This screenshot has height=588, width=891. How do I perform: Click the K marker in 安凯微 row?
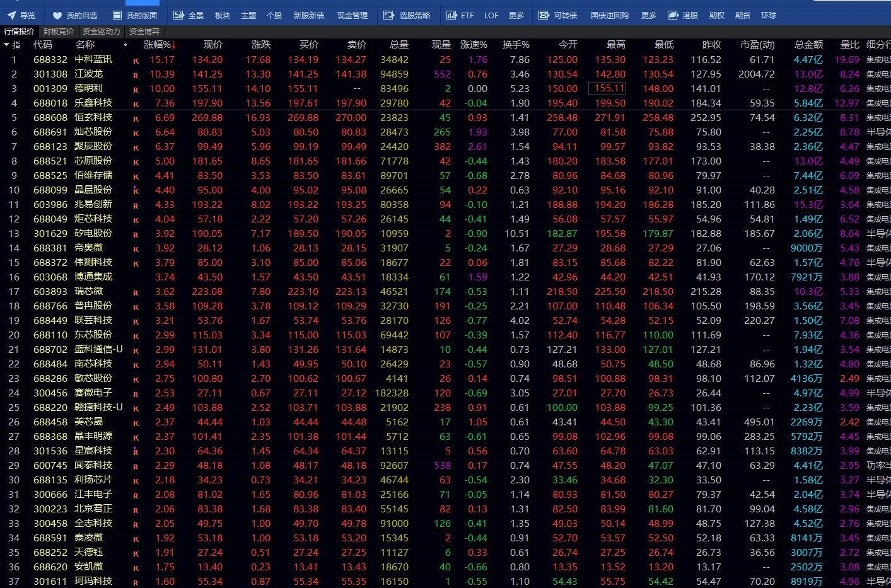[x=136, y=568]
